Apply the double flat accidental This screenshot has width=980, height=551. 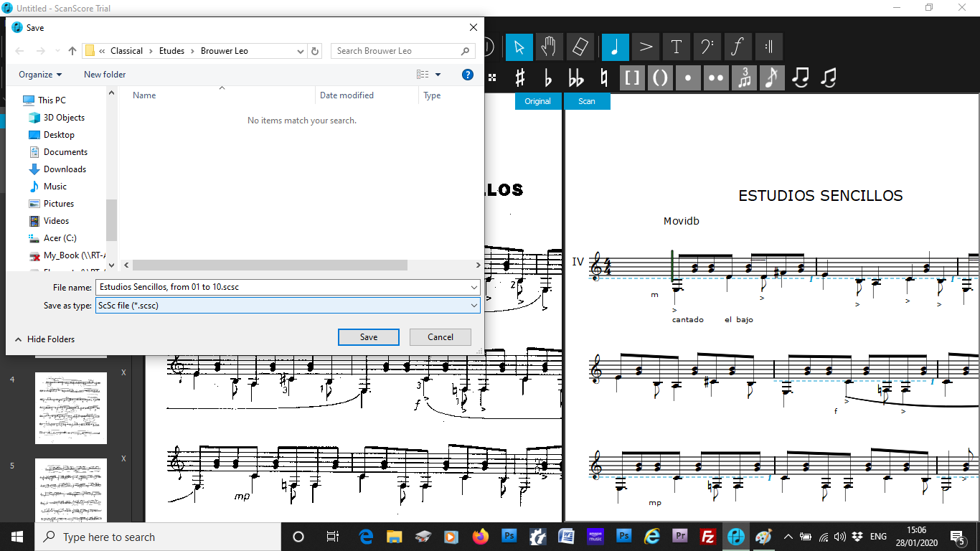tap(576, 77)
